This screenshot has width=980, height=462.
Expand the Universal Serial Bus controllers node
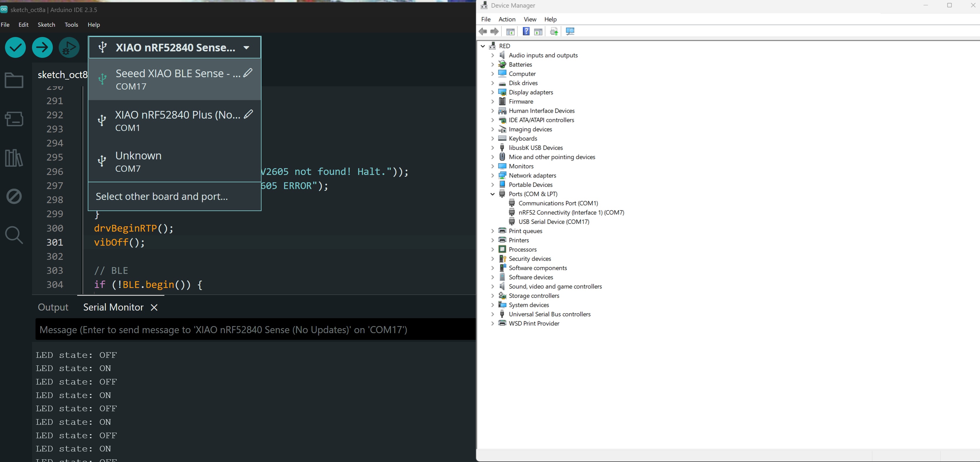tap(492, 314)
